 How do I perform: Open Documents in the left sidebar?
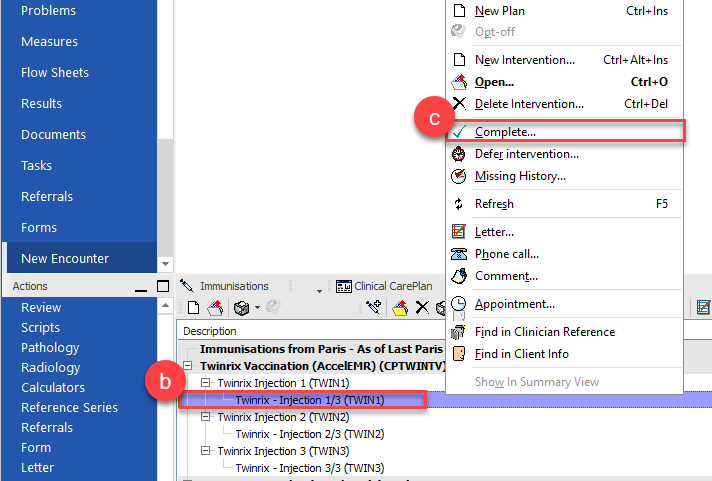point(53,134)
